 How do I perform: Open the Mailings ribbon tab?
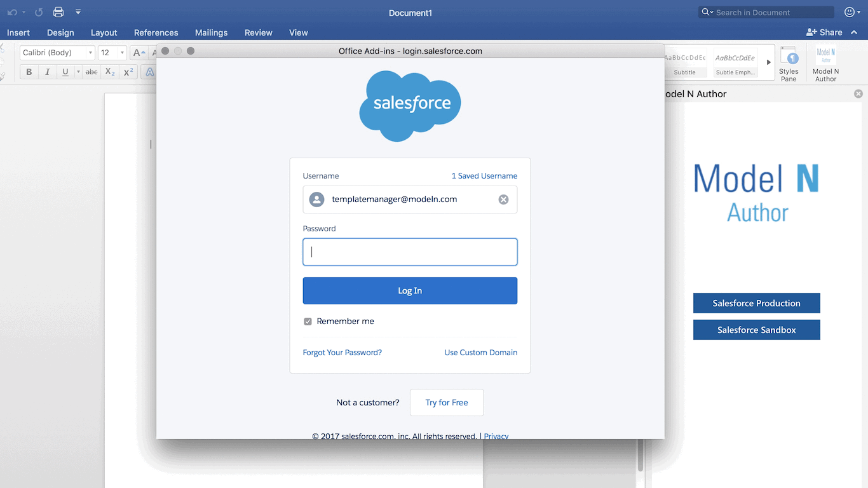[212, 32]
